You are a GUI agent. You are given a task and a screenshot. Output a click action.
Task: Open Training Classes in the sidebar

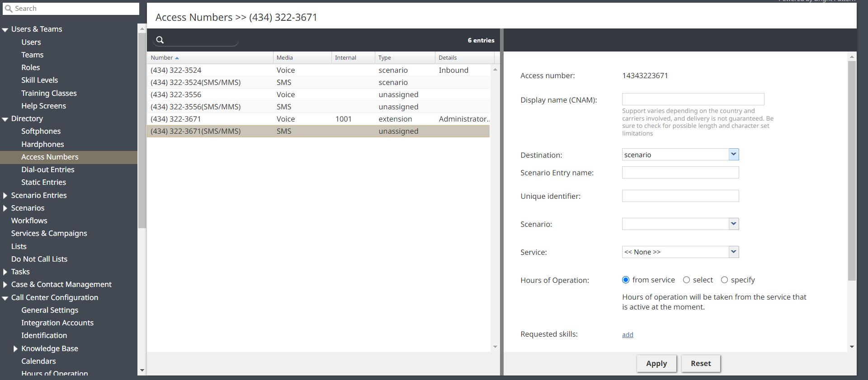coord(49,93)
